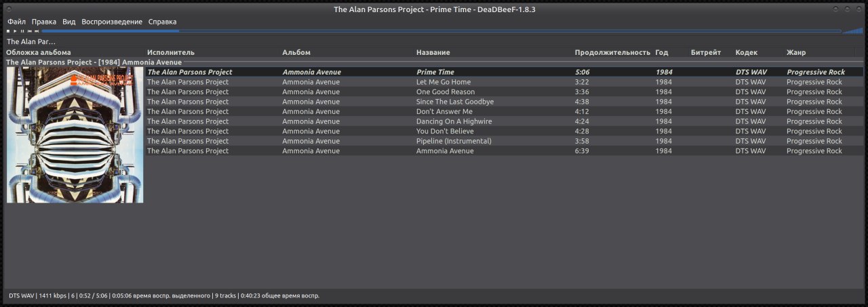The width and height of the screenshot is (868, 307).
Task: Pause the track with pause icon
Action: [x=22, y=31]
